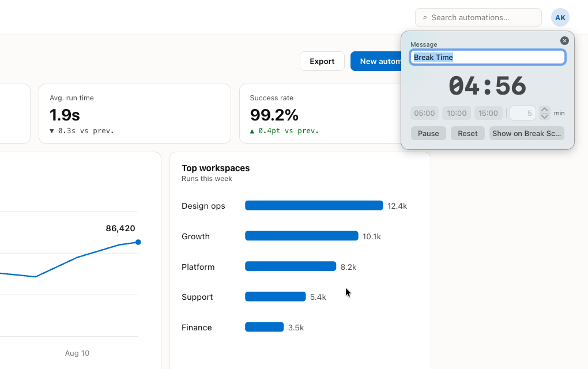Click the Show on Break Screen button
Image resolution: width=588 pixels, height=369 pixels.
526,134
